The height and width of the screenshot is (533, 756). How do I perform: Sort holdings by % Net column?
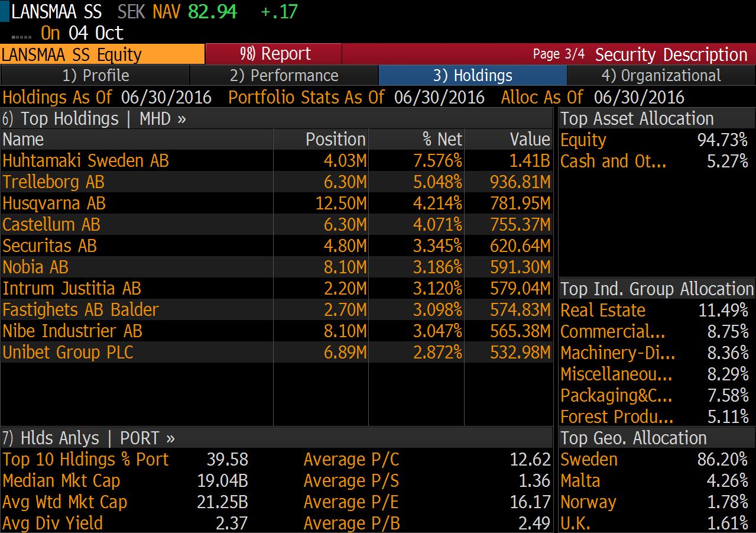[442, 140]
